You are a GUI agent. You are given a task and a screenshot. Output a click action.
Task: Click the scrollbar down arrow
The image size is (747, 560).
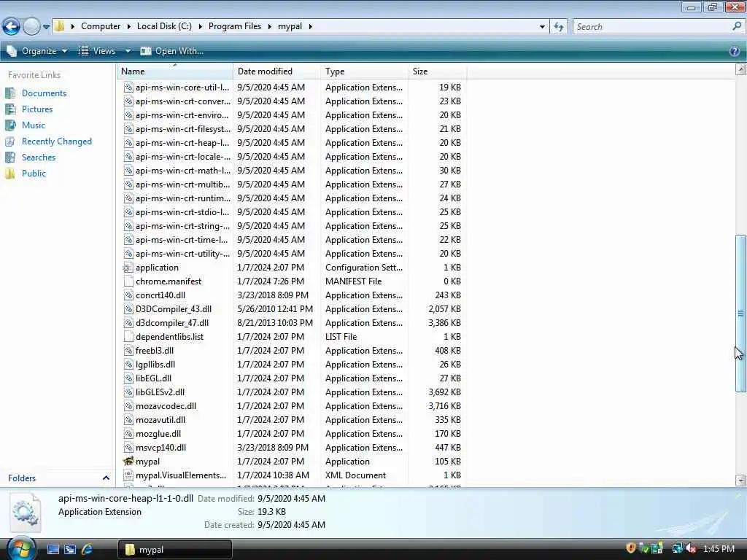tap(740, 480)
